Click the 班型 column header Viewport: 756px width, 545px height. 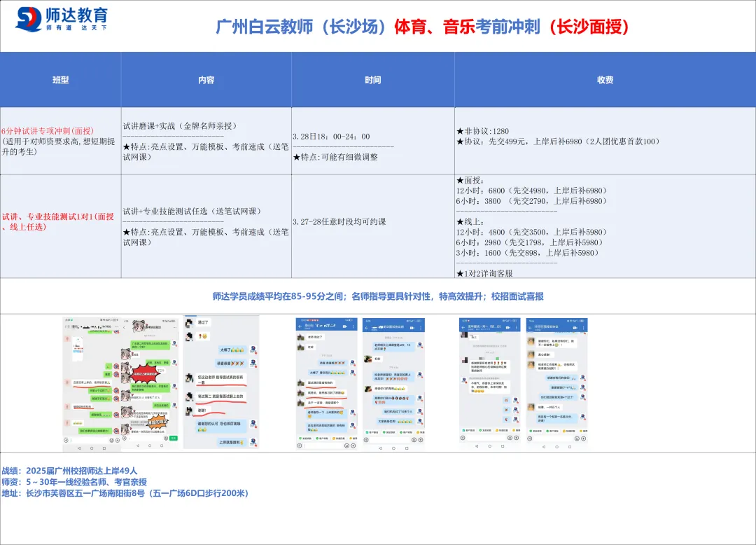point(60,80)
